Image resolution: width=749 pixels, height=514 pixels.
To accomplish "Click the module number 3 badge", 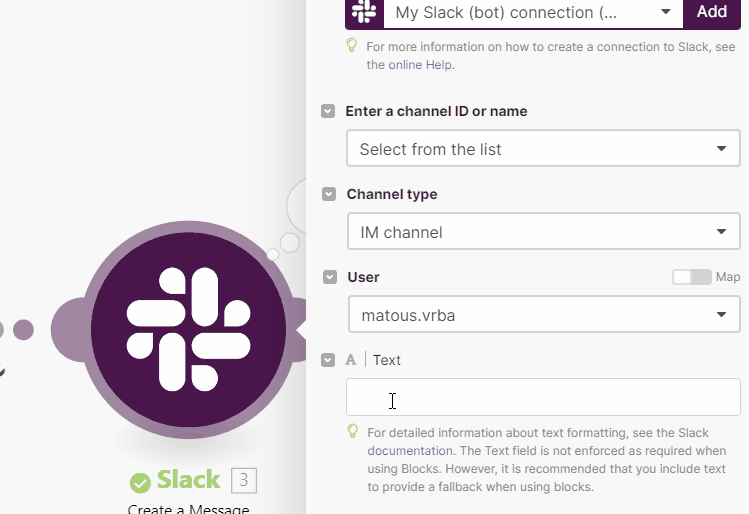I will tap(244, 480).
